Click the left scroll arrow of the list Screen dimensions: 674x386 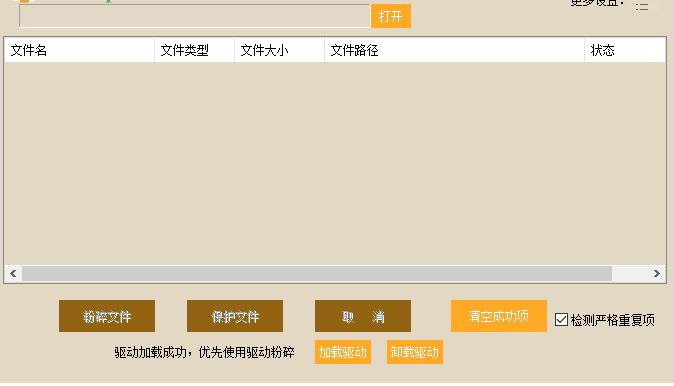pyautogui.click(x=13, y=273)
